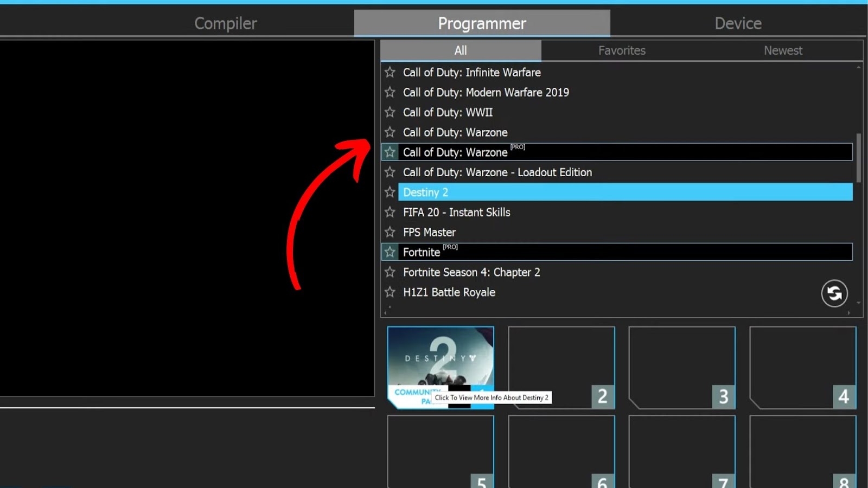868x488 pixels.
Task: Click the horizontal scroll-right arrow under list
Action: 849,312
